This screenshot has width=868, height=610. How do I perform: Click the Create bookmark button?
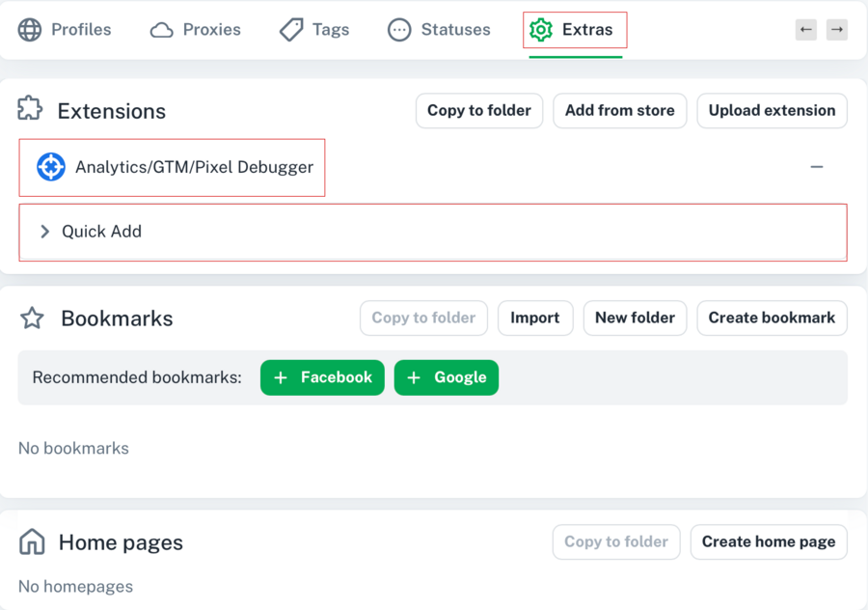772,318
